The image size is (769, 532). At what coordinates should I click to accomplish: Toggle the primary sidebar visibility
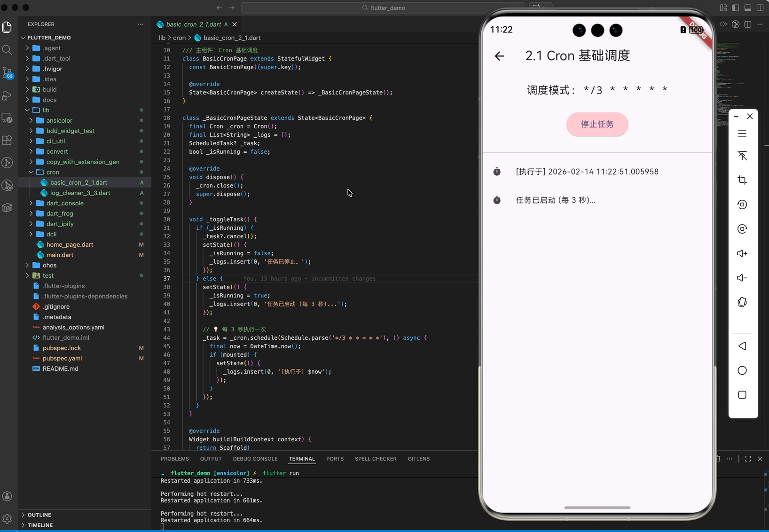pos(736,8)
